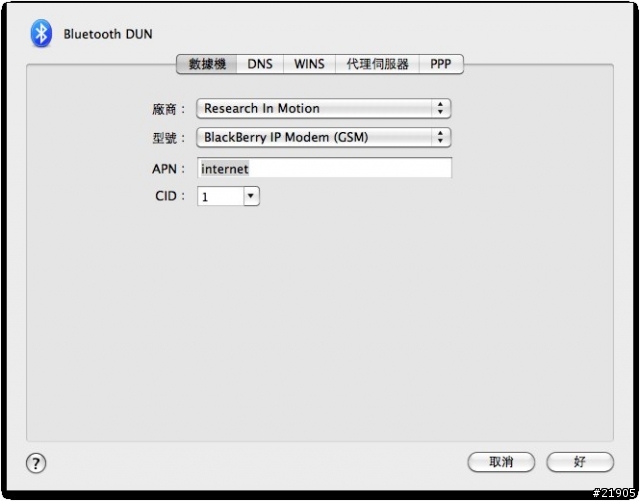Confirm with the 好 button

pos(580,462)
